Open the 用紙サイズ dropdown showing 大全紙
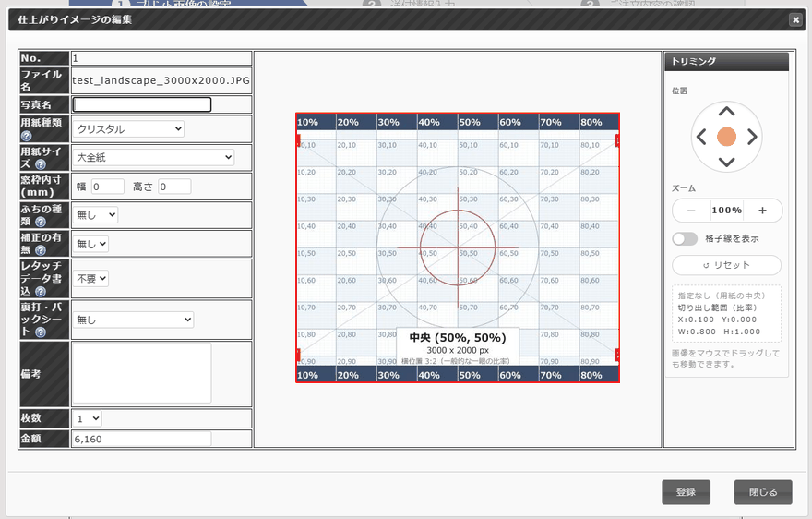812x519 pixels. pyautogui.click(x=153, y=158)
